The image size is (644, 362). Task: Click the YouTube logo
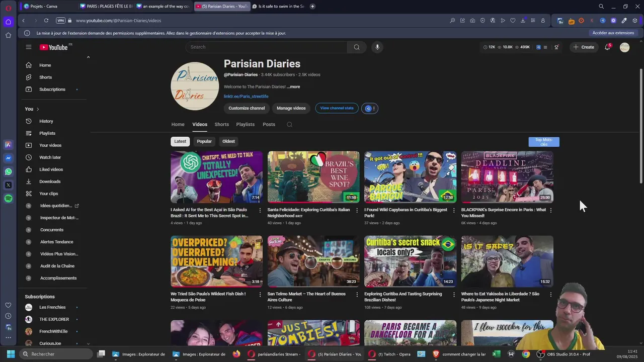54,47
